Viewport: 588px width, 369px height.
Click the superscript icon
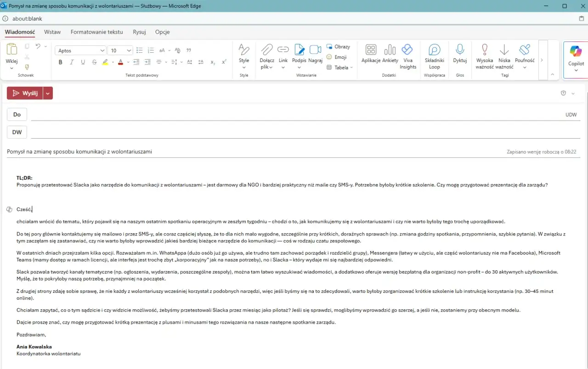[x=224, y=62]
